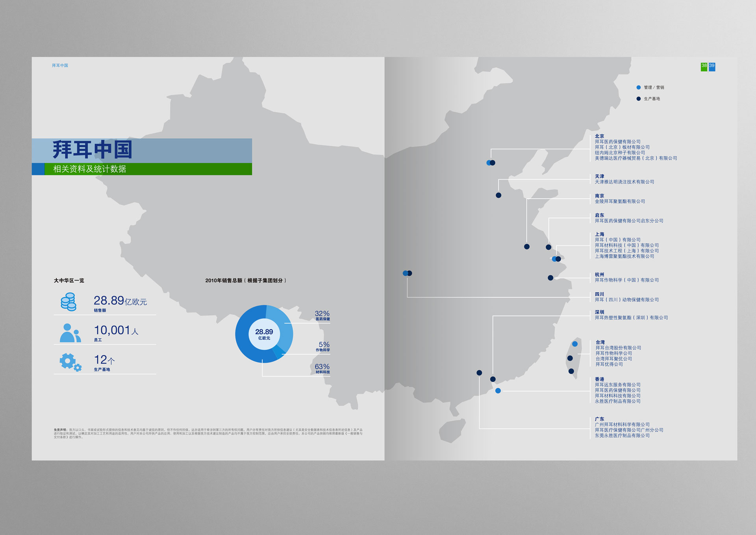Click the 南京 city heading

599,196
